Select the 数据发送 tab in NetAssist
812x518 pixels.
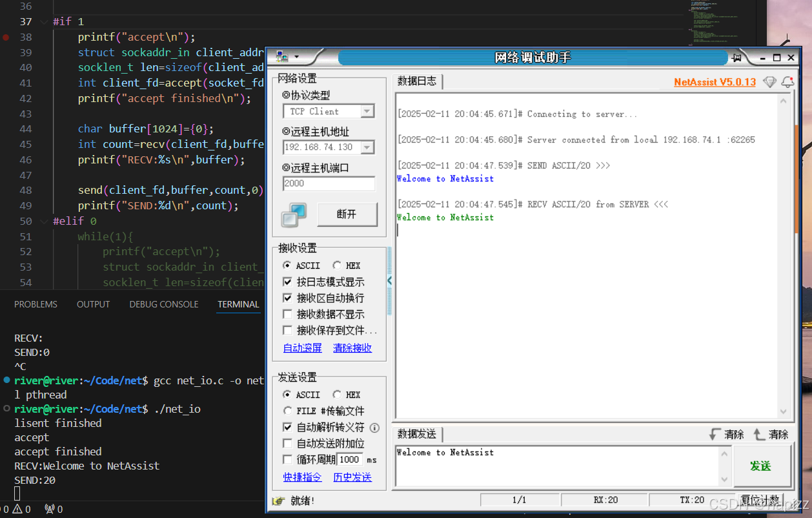[417, 434]
